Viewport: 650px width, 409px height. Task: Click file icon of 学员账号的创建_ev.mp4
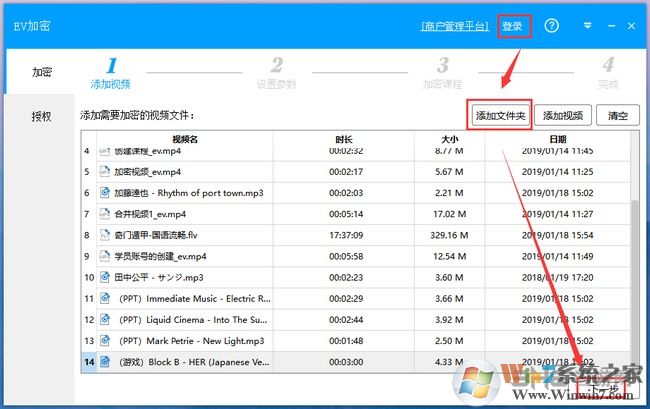coord(105,256)
